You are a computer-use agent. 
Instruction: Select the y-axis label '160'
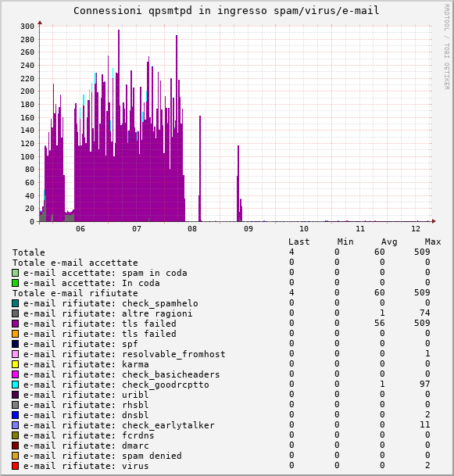coord(27,117)
